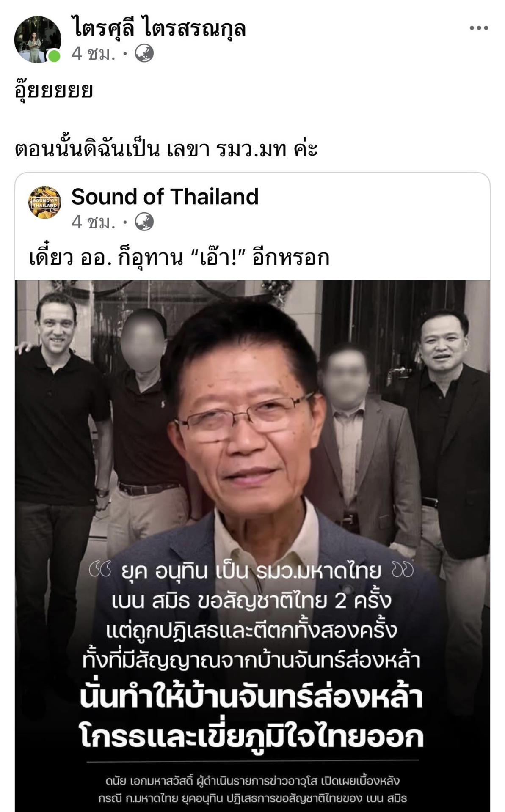Viewport: 505px width, 812px height.
Task: Click the closing quotation mark graphic in the image
Action: pyautogui.click(x=403, y=569)
